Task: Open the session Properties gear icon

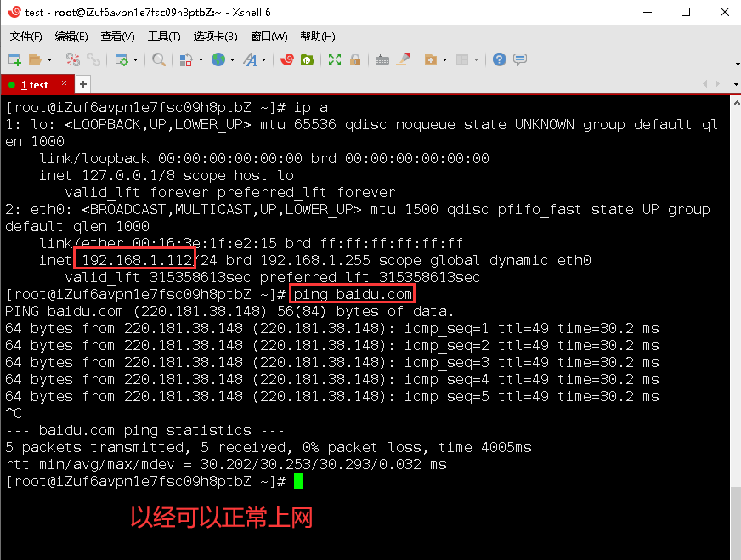Action: tap(122, 59)
